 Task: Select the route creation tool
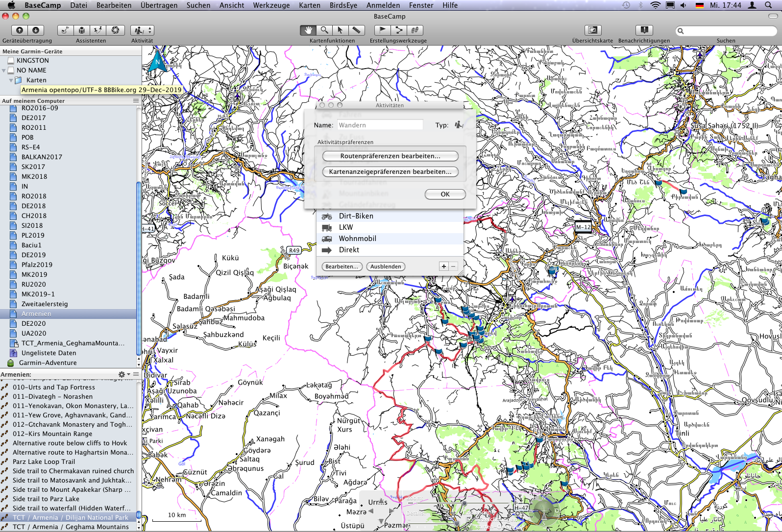point(399,30)
